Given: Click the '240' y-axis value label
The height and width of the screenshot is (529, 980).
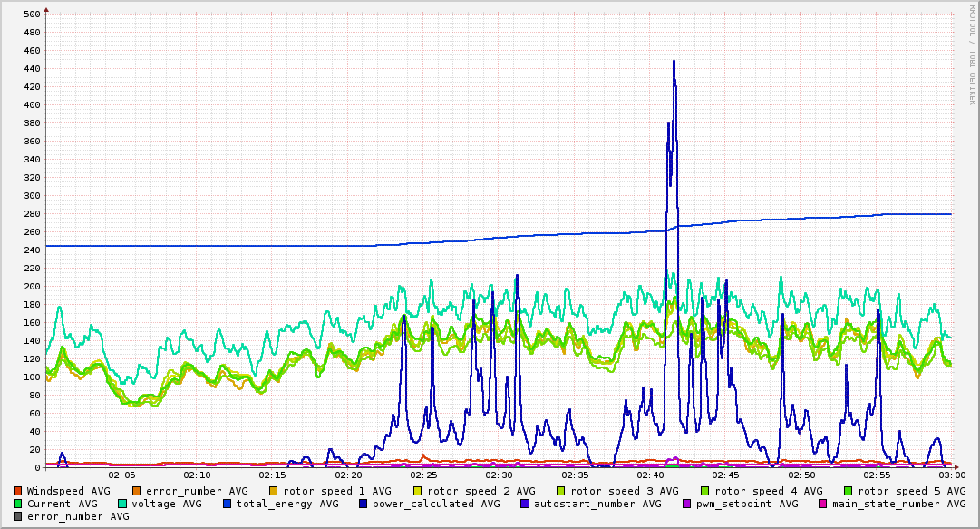Looking at the screenshot, I should coord(32,250).
